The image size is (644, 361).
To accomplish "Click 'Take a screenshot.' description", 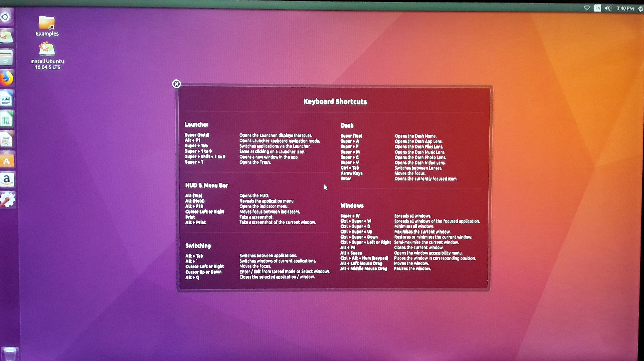I will (256, 217).
